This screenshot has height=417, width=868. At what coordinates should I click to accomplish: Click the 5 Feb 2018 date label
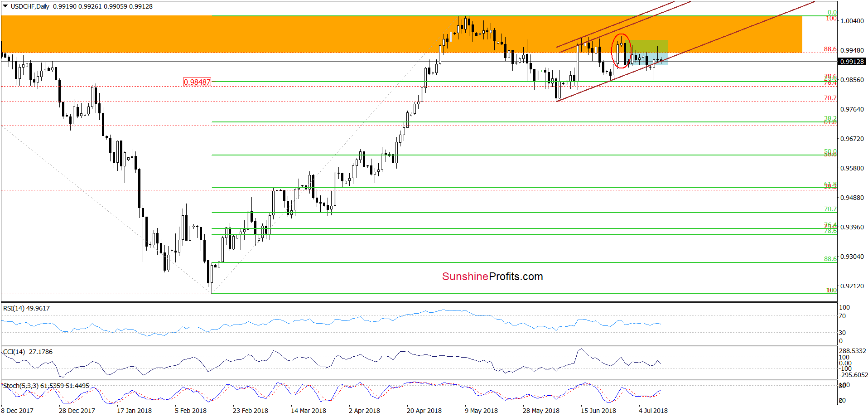click(191, 411)
